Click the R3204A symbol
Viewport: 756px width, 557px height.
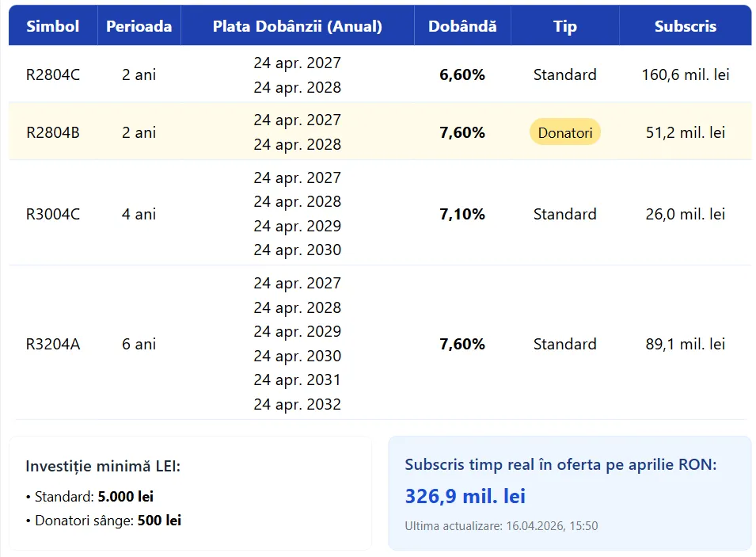tap(53, 344)
